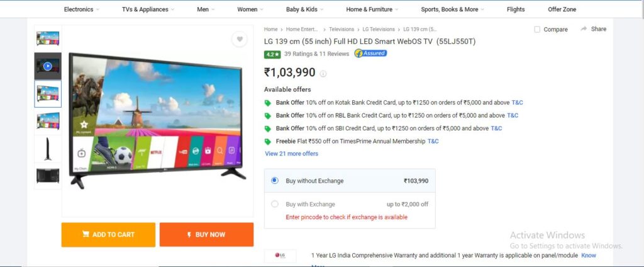The width and height of the screenshot is (644, 267).
Task: Click the LG brand logo
Action: click(x=280, y=256)
